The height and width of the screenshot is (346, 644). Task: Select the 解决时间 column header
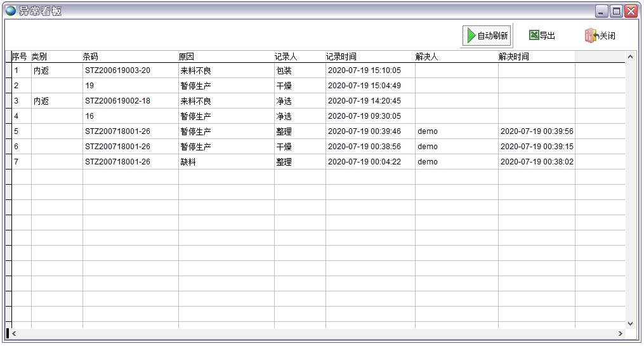tap(536, 57)
